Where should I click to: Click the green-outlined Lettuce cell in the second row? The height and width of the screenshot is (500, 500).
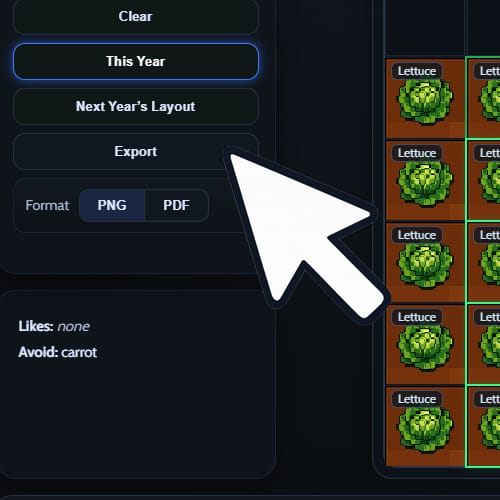click(x=483, y=180)
